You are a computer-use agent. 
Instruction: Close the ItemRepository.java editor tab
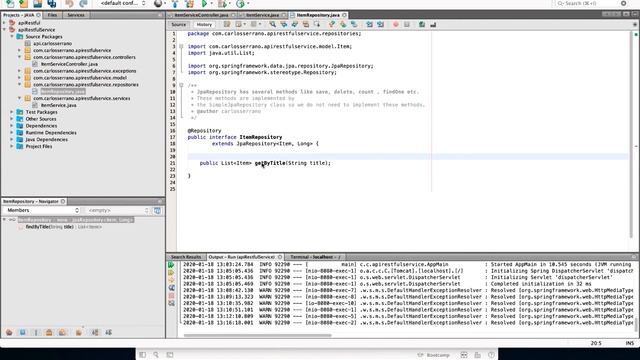click(x=344, y=15)
